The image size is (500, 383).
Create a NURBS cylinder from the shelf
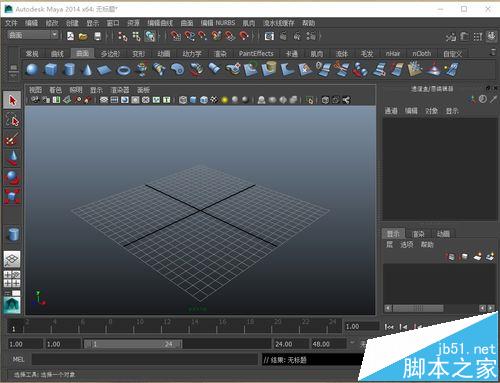coord(69,69)
